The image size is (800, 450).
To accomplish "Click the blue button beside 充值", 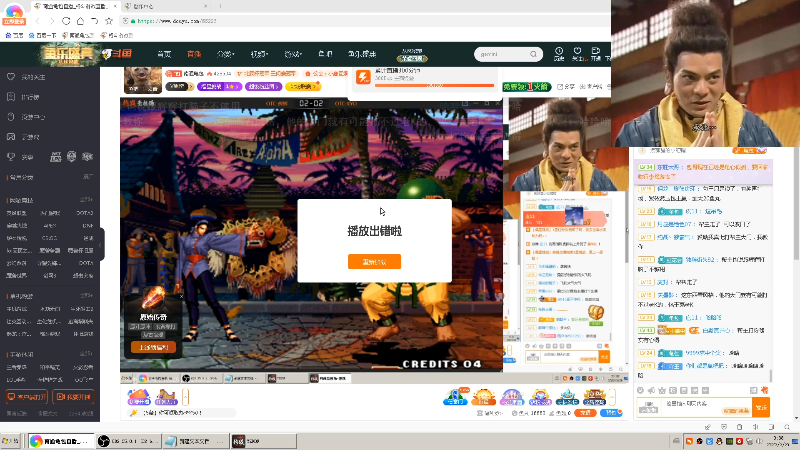I will [x=611, y=413].
